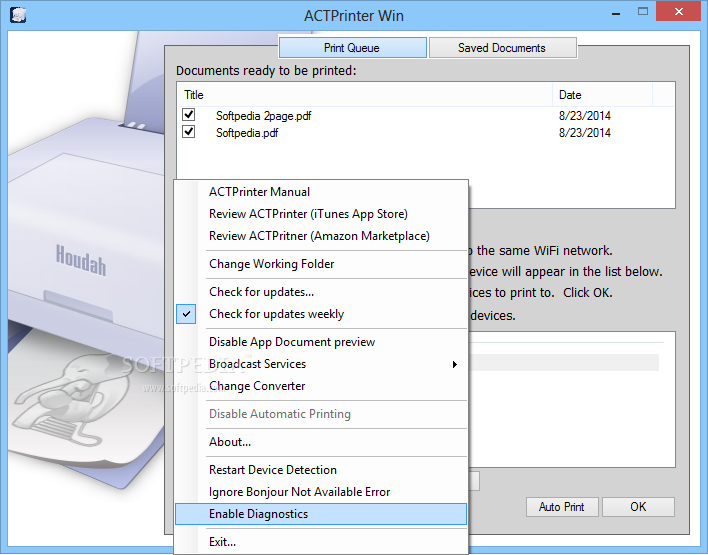Click the 8/23/2014 date of Softpedia.pdf

coord(585,133)
